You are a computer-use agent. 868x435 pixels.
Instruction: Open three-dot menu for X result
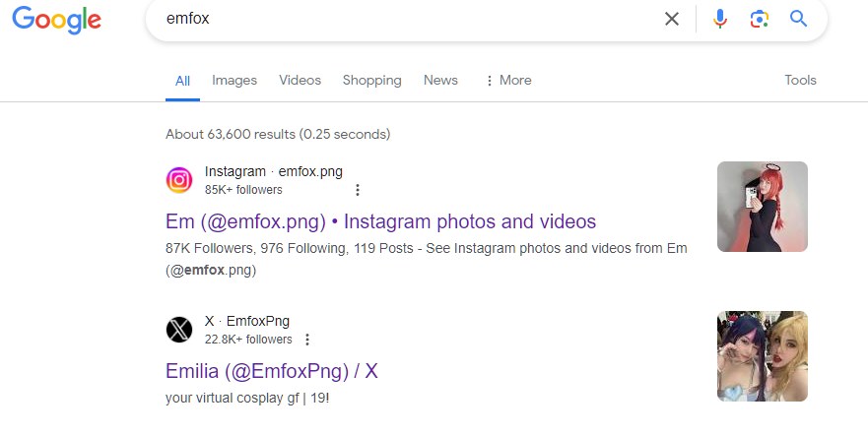coord(307,340)
